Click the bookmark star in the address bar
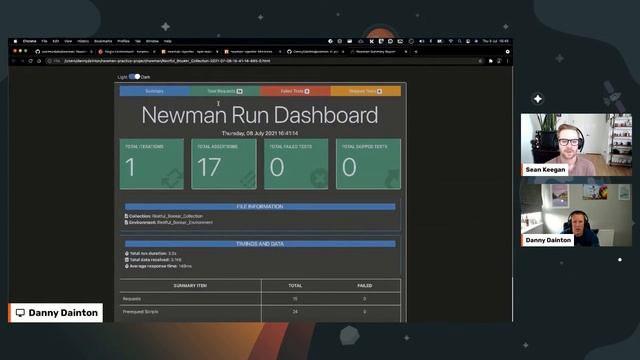Image resolution: width=640 pixels, height=360 pixels. point(480,61)
